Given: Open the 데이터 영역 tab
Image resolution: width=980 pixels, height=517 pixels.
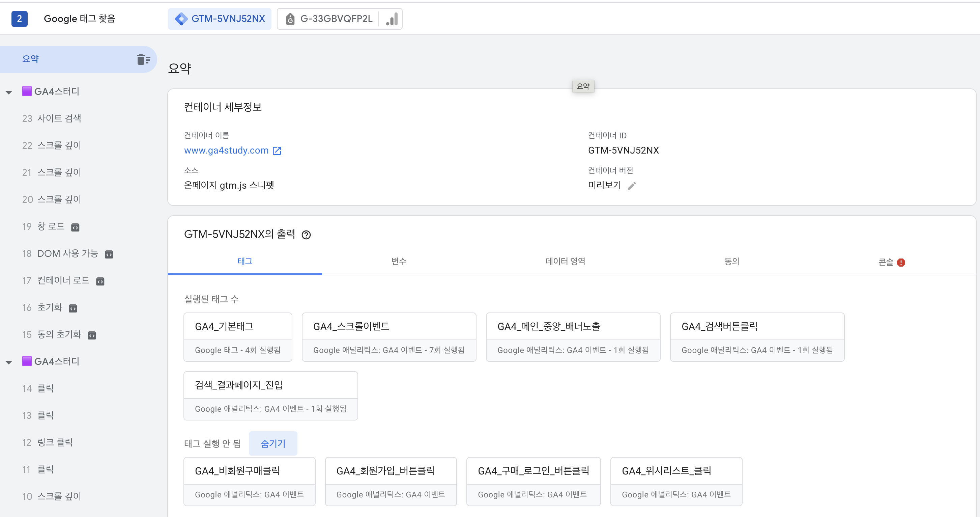Looking at the screenshot, I should pyautogui.click(x=565, y=261).
